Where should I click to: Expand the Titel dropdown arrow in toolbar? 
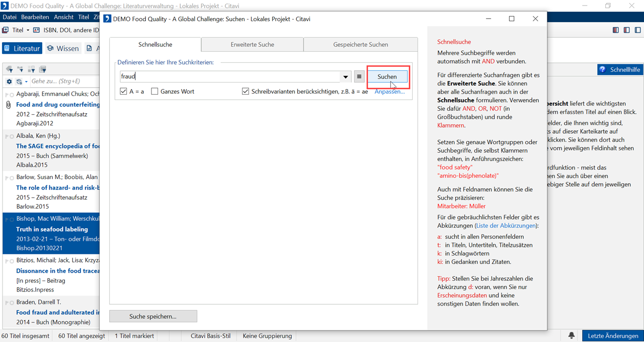pyautogui.click(x=28, y=30)
